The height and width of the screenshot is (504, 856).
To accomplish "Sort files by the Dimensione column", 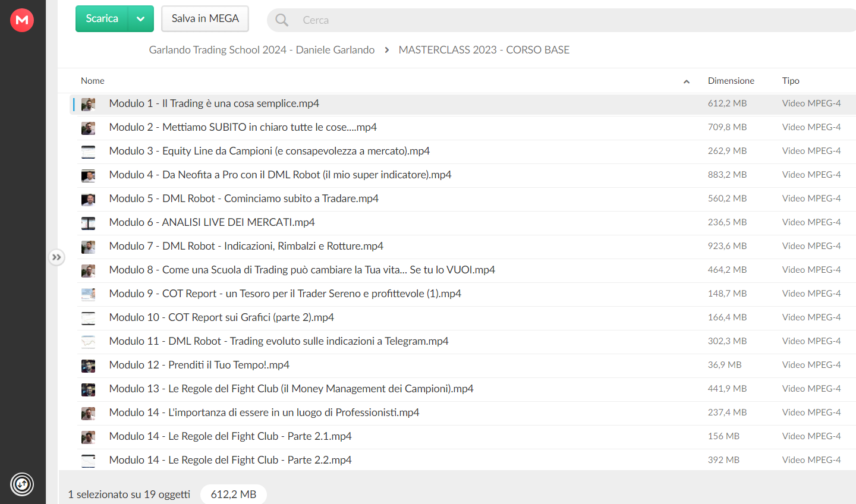I will 731,81.
